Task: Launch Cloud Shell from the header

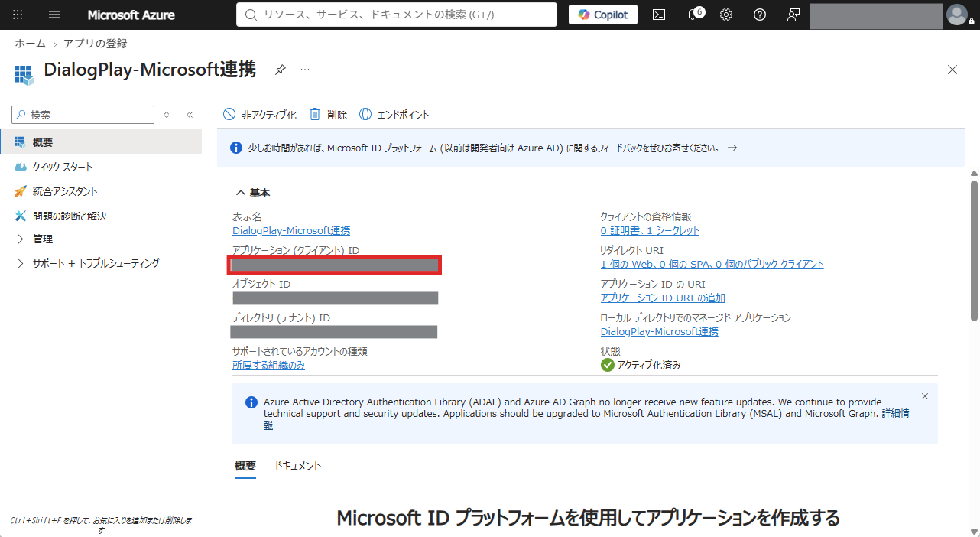Action: pos(658,15)
